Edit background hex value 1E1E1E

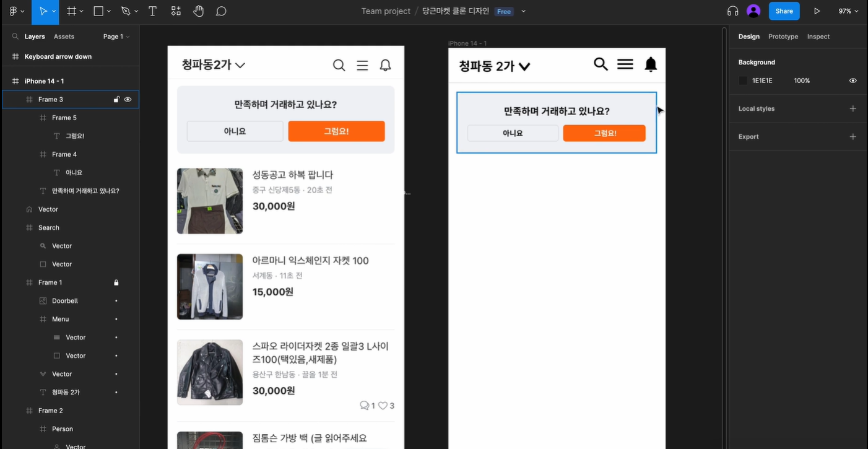point(762,81)
